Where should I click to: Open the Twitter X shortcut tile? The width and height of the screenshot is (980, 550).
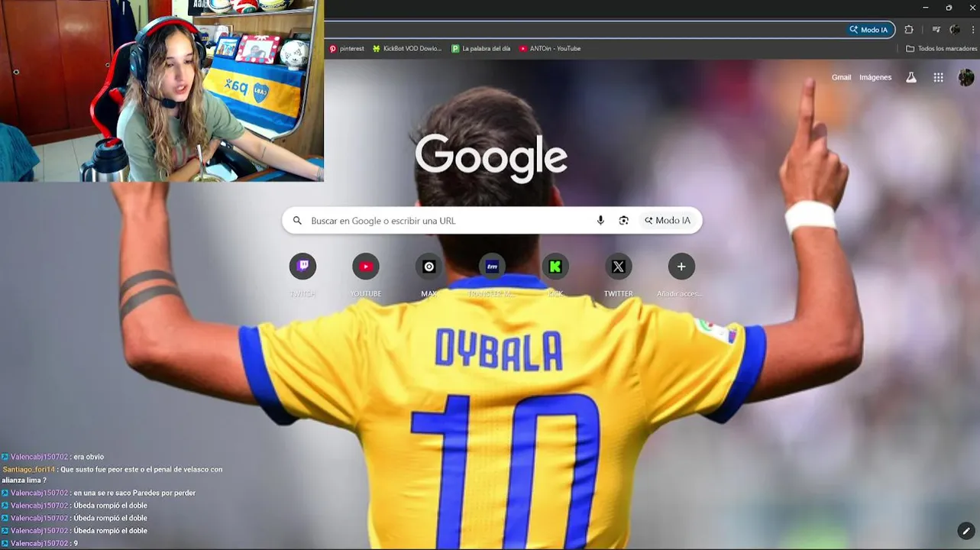619,267
